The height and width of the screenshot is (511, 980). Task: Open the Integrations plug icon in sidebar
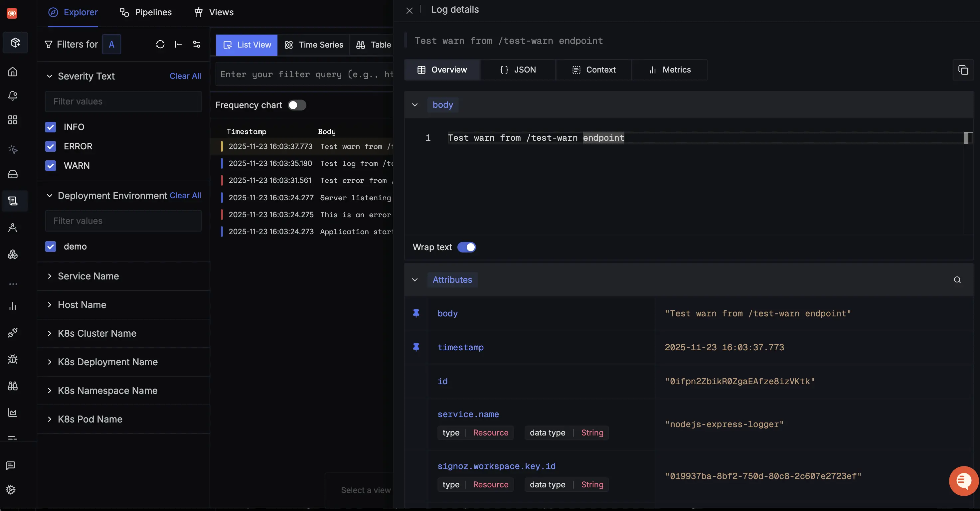click(x=13, y=332)
